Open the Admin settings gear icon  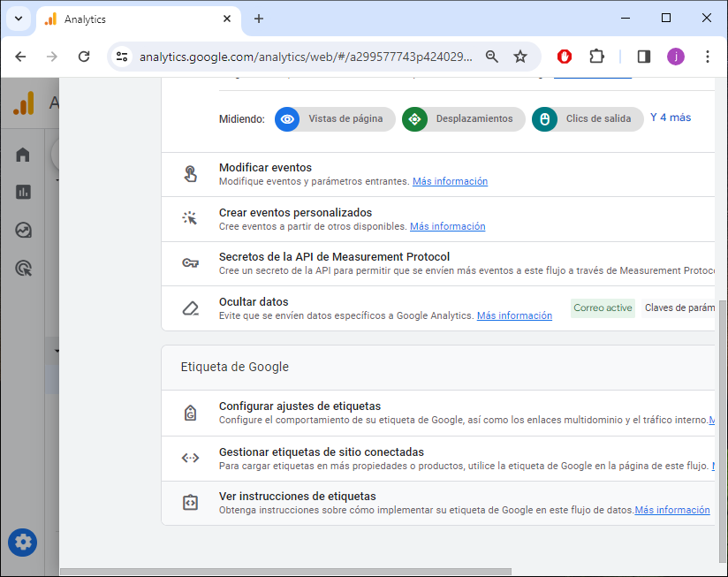pyautogui.click(x=22, y=542)
